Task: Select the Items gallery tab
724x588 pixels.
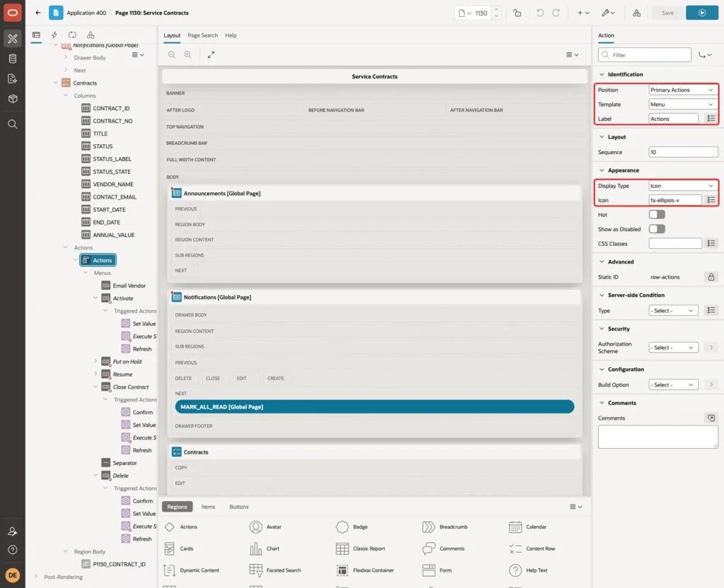Action: click(209, 506)
